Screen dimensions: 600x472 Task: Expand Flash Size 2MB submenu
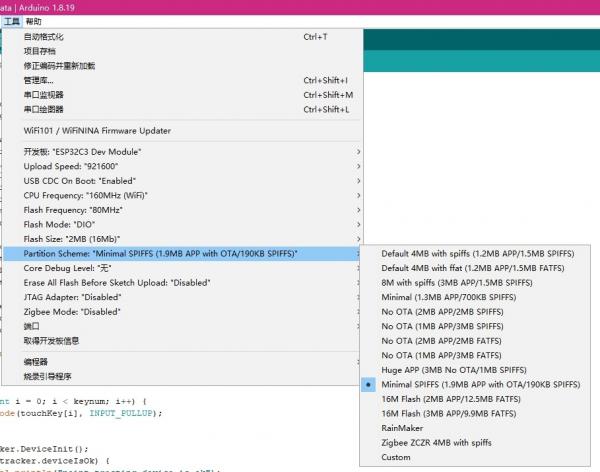(x=182, y=239)
